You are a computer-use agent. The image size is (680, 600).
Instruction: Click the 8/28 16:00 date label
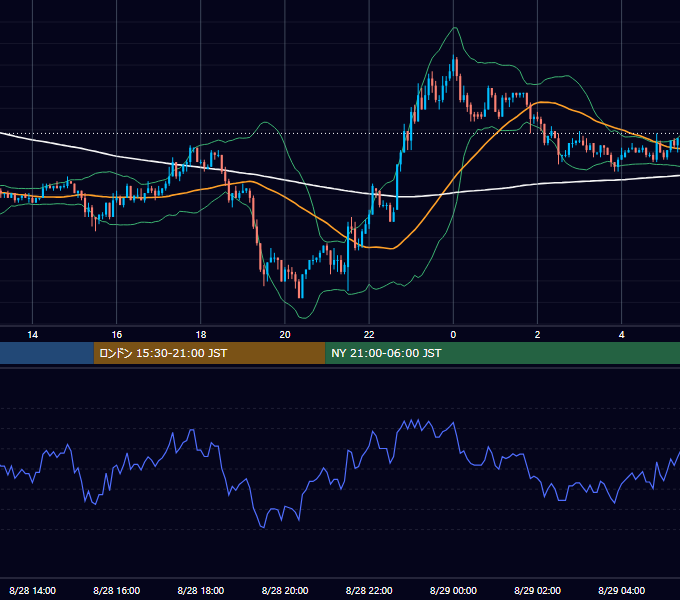click(117, 590)
